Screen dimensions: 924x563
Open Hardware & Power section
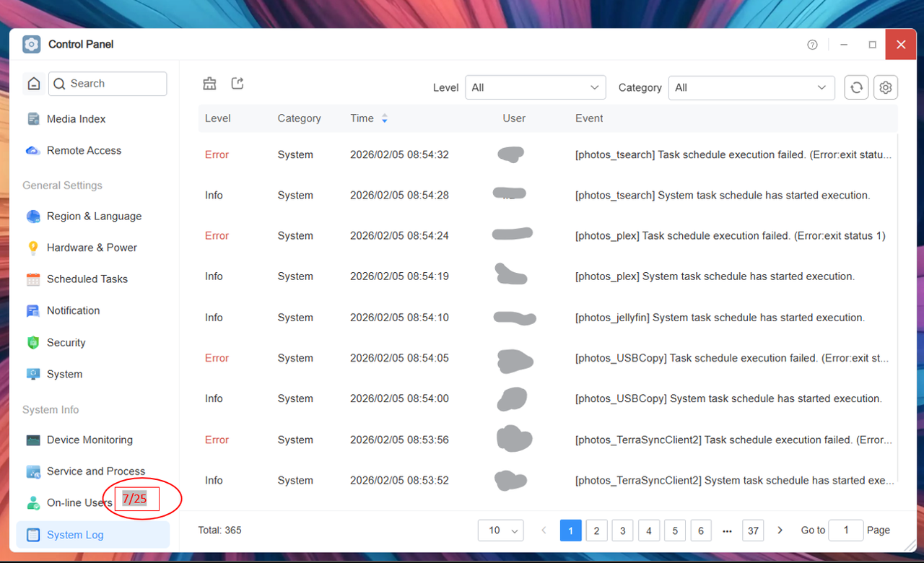point(92,248)
